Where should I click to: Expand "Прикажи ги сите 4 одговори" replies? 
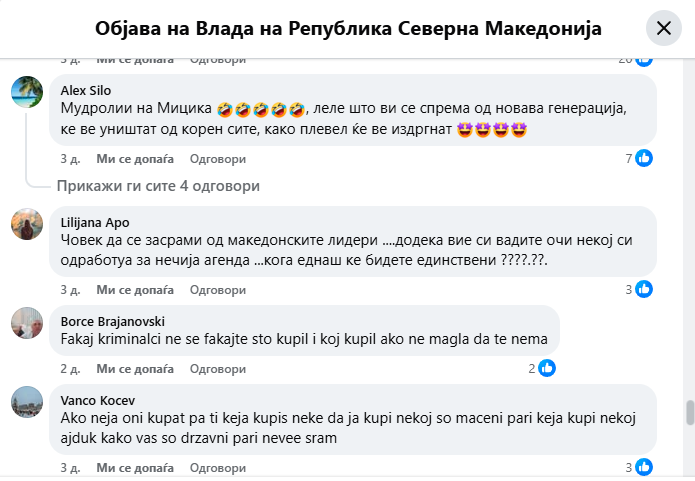coord(158,186)
